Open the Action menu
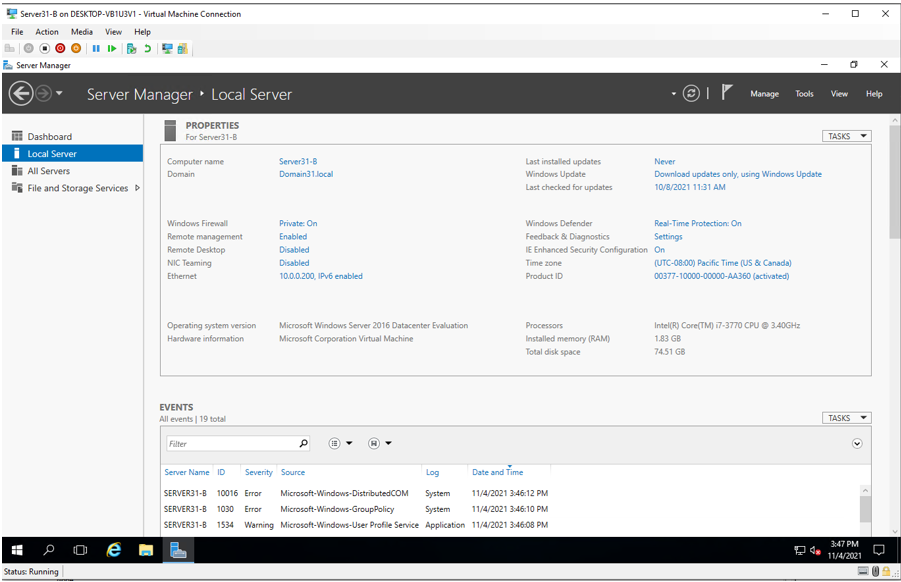Screen dimensions: 901x582 (x=47, y=32)
